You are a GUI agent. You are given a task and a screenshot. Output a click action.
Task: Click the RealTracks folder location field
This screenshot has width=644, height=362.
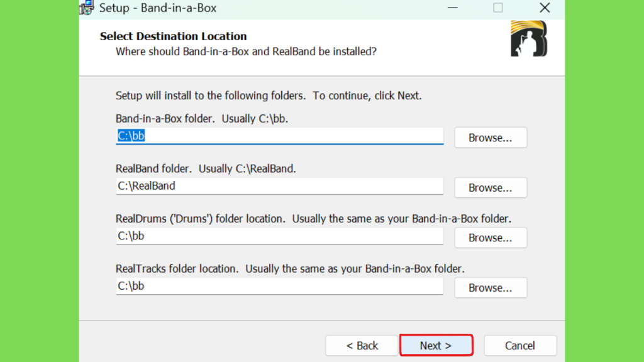[x=279, y=287]
